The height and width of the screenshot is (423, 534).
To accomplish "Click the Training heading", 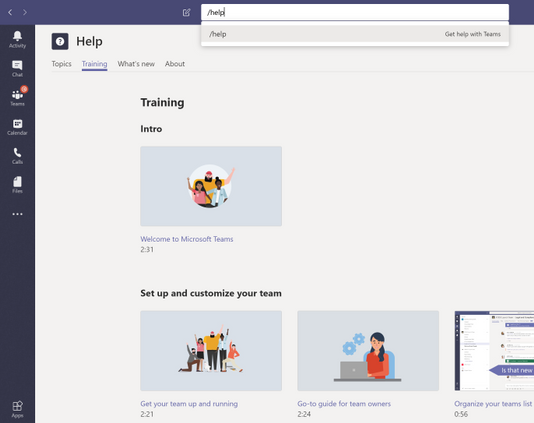I will click(x=162, y=103).
